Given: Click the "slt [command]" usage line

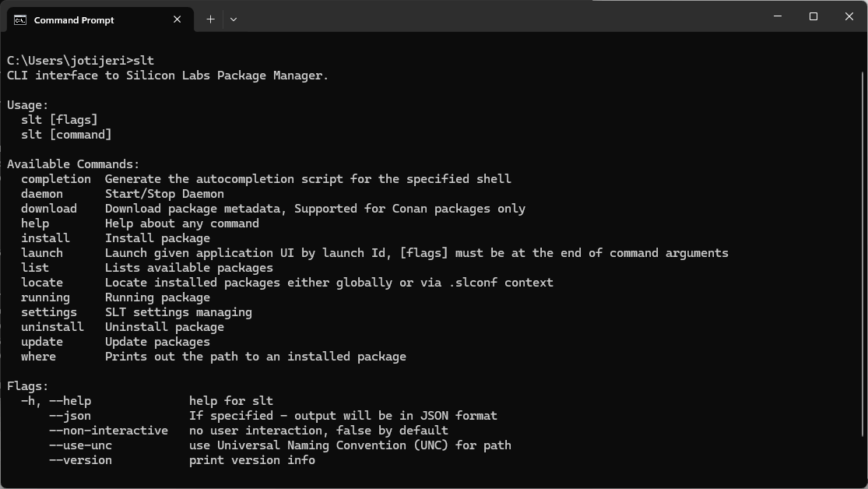Looking at the screenshot, I should (66, 135).
